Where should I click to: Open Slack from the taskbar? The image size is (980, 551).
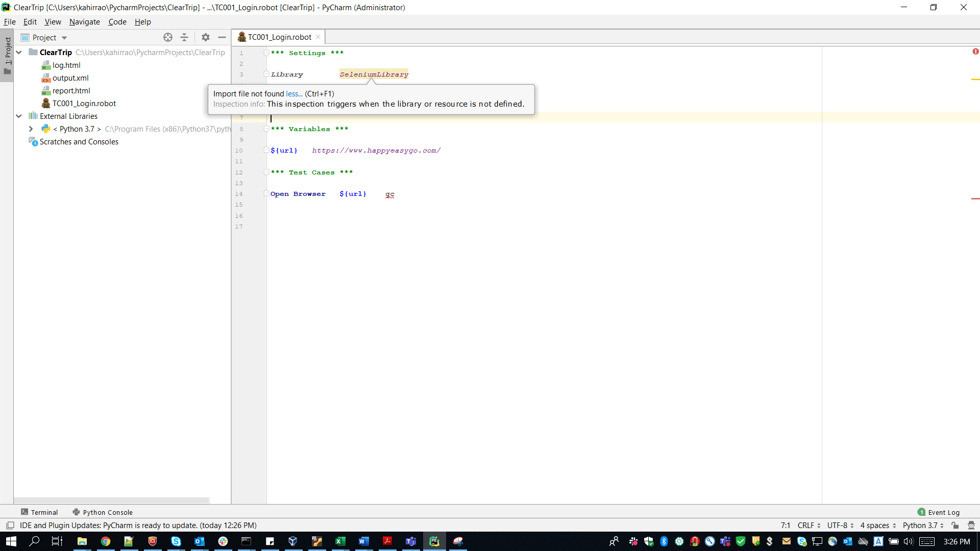(223, 541)
